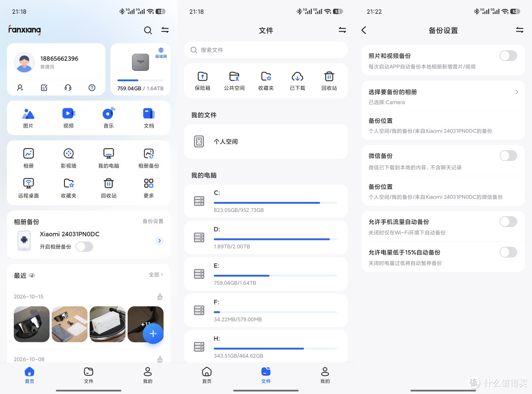Open the 相册 album icon
The width and height of the screenshot is (532, 394).
28,158
